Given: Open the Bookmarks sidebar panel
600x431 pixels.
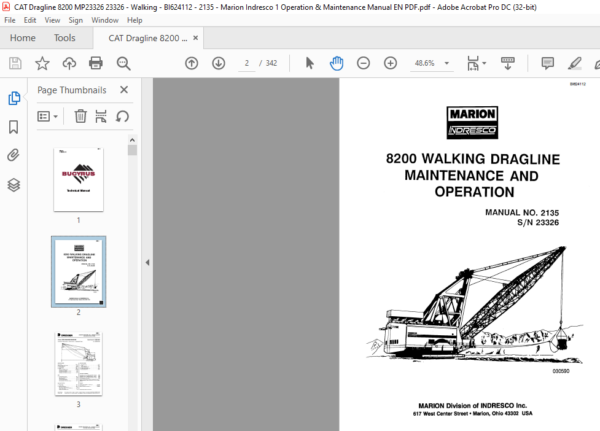Looking at the screenshot, I should point(13,127).
